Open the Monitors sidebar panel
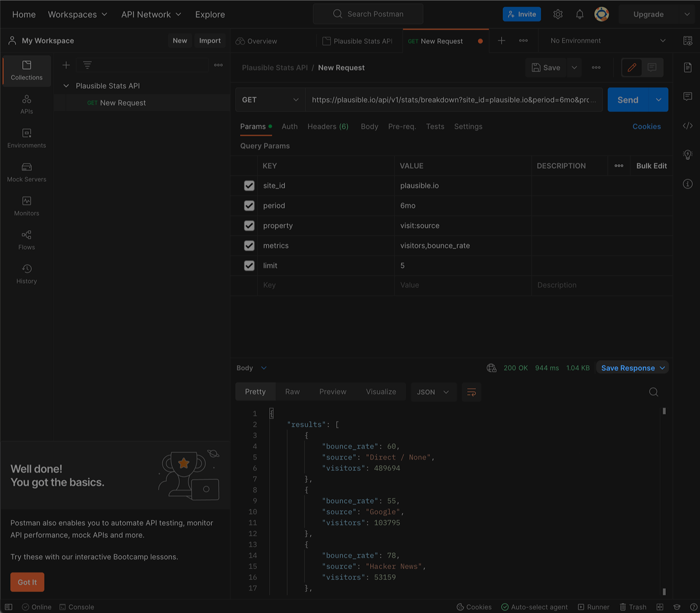 tap(26, 206)
